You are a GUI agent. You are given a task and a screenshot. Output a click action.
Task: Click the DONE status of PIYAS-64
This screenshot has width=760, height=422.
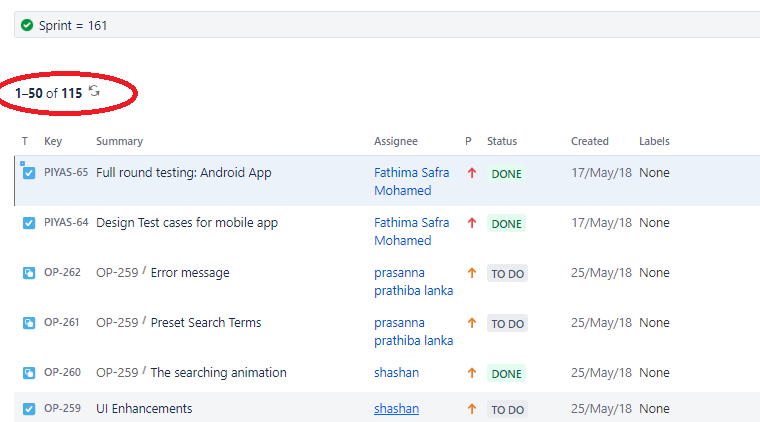coord(507,224)
